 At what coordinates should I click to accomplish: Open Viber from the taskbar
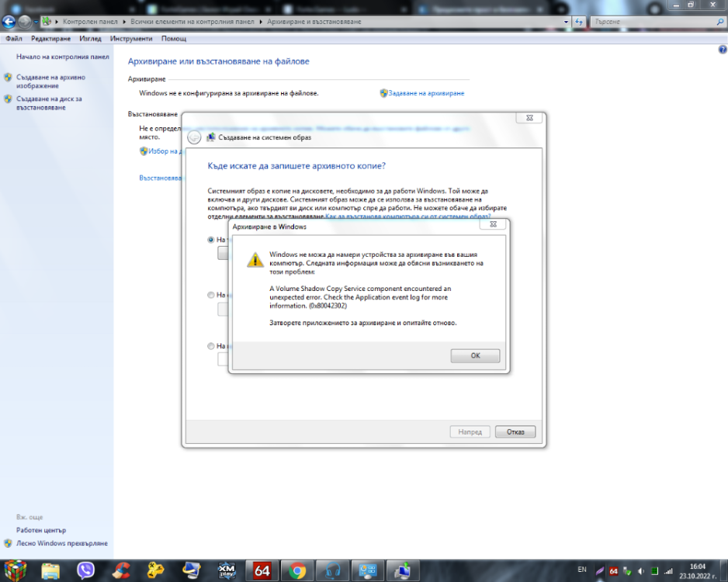(x=85, y=570)
